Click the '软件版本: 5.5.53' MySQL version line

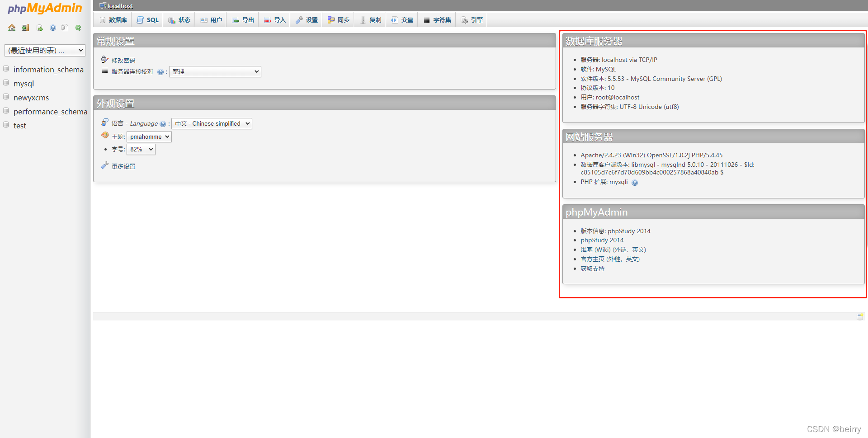point(651,79)
